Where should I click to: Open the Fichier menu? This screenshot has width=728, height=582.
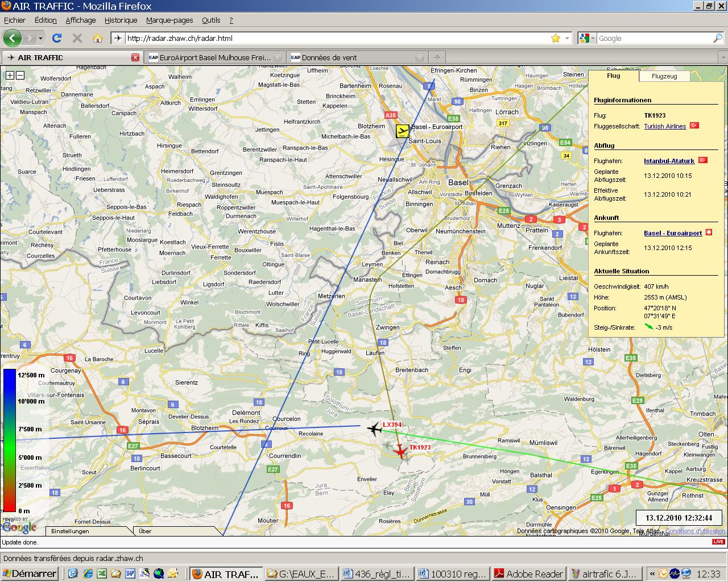click(x=15, y=20)
